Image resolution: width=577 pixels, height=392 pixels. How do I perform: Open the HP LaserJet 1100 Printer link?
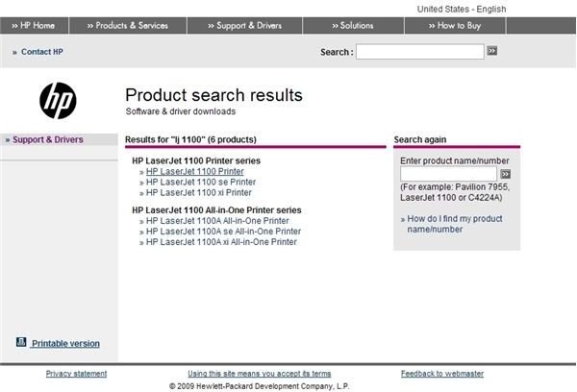[194, 171]
